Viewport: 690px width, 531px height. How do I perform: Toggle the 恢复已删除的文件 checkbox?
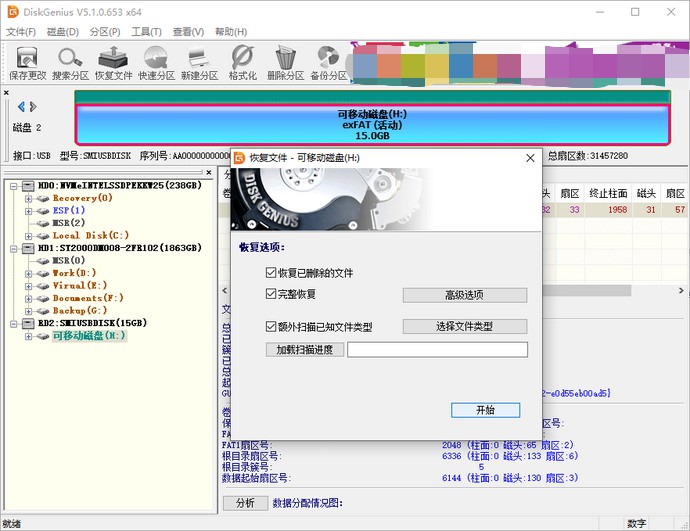coord(271,273)
